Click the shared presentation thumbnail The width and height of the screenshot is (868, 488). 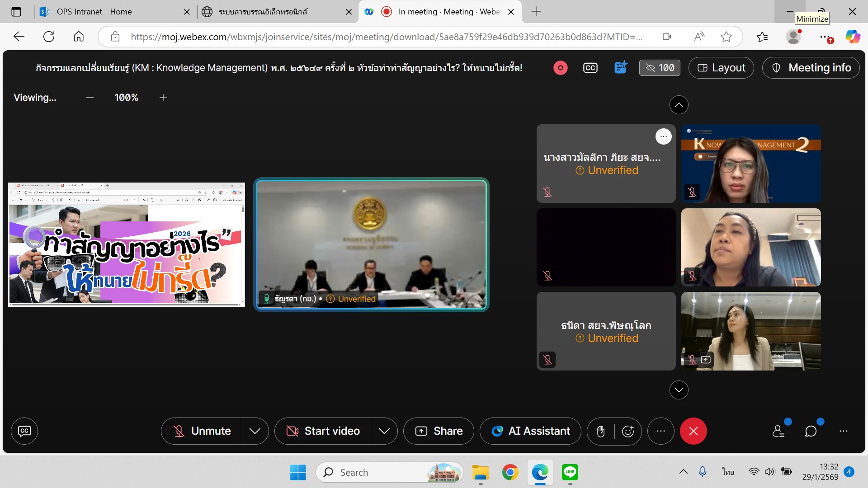tap(127, 244)
